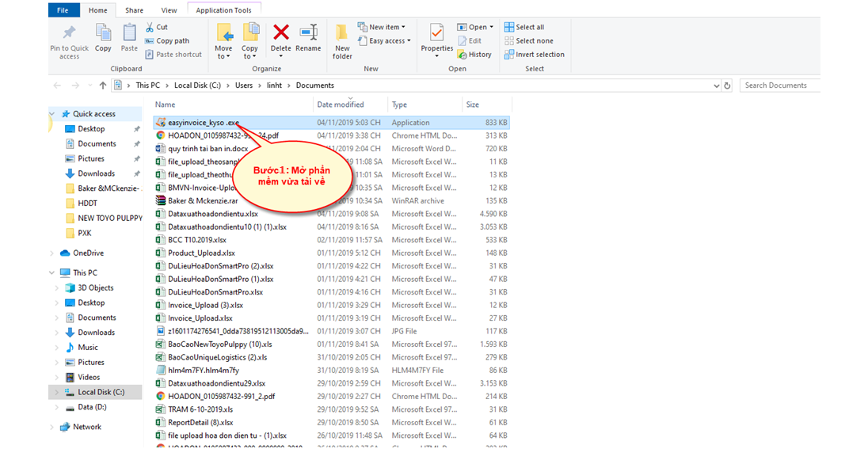Open the File menu tab
Screen dimensions: 868x449
pyautogui.click(x=63, y=10)
